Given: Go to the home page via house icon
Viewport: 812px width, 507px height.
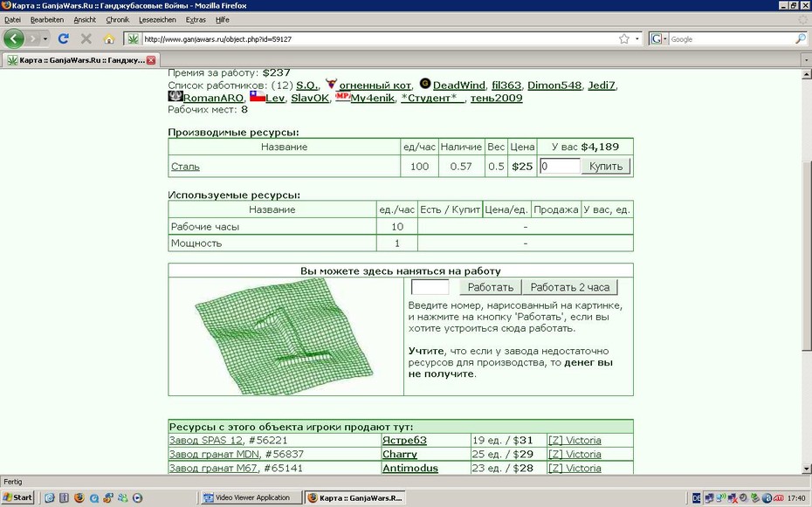Looking at the screenshot, I should [109, 38].
